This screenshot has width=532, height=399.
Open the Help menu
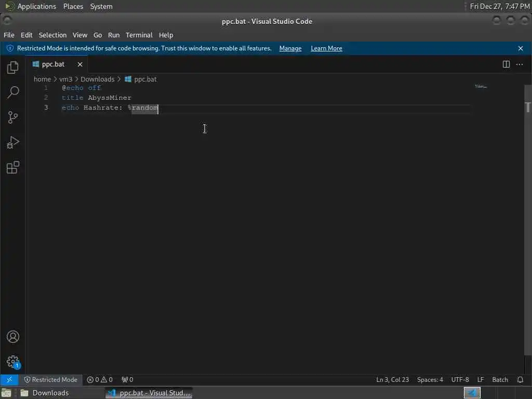coord(166,35)
